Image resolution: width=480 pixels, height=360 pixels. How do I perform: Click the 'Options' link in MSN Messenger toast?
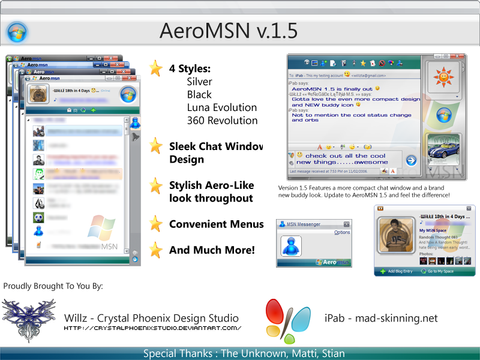click(342, 232)
